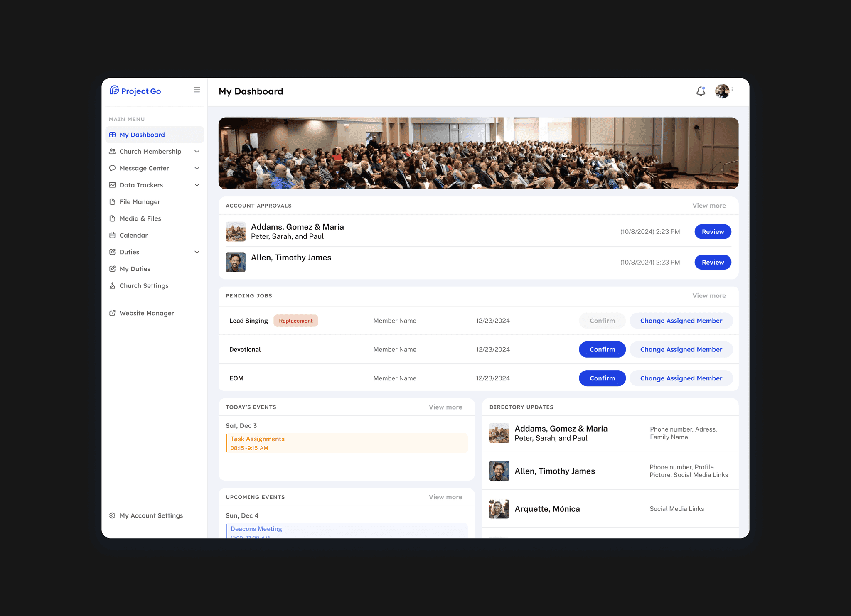
Task: Open Church Settings menu item
Action: click(x=155, y=286)
